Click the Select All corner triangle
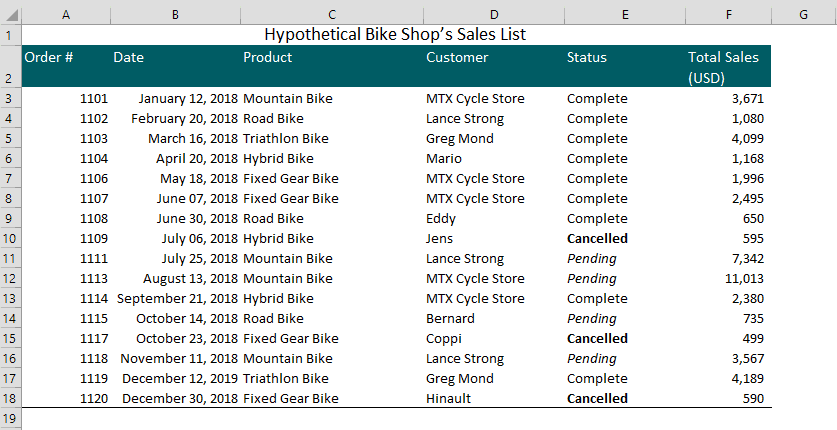837x430 pixels. [x=11, y=15]
